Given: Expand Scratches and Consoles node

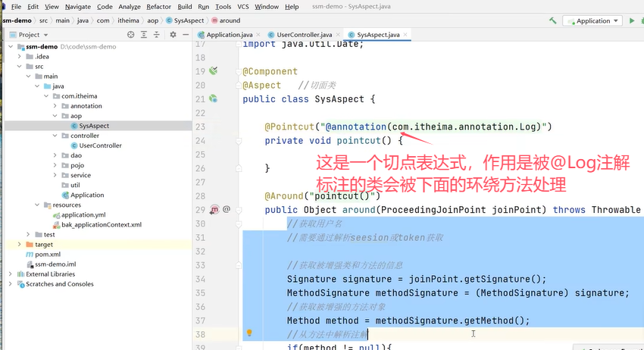Looking at the screenshot, I should [11, 284].
